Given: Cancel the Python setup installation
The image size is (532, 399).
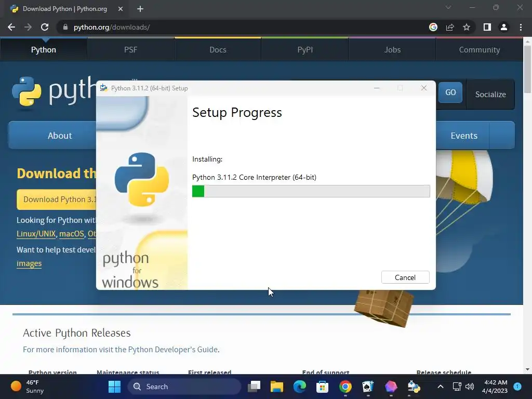Looking at the screenshot, I should (x=405, y=277).
